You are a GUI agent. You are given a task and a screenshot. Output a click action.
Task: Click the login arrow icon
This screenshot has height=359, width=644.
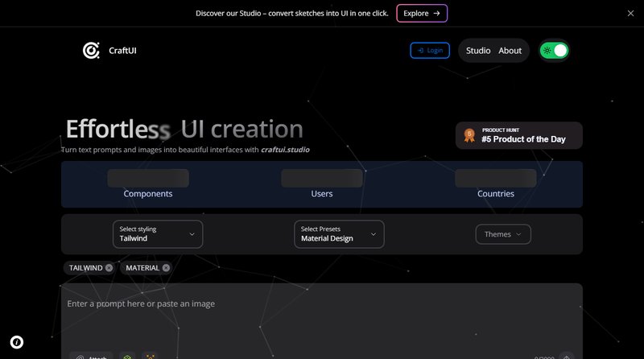(421, 51)
